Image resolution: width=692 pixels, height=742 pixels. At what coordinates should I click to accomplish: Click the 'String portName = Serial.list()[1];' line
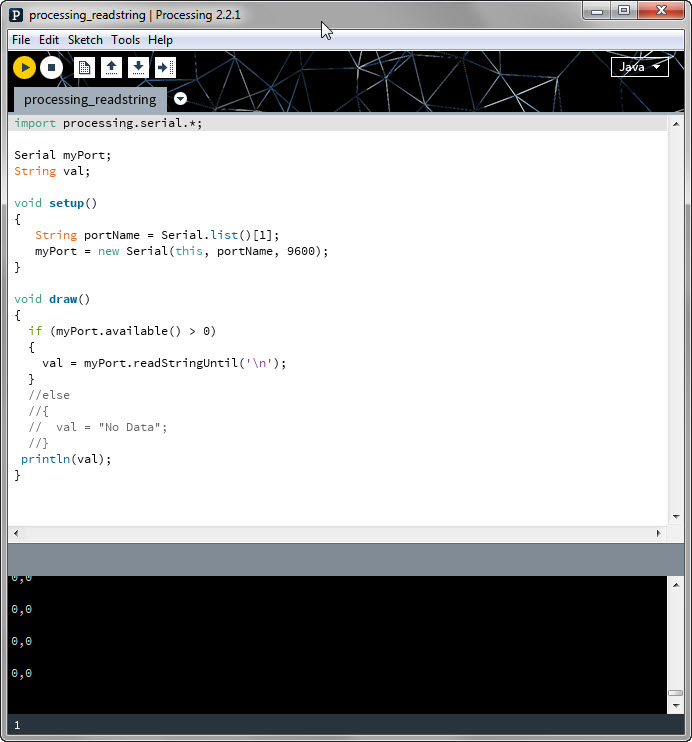(157, 235)
